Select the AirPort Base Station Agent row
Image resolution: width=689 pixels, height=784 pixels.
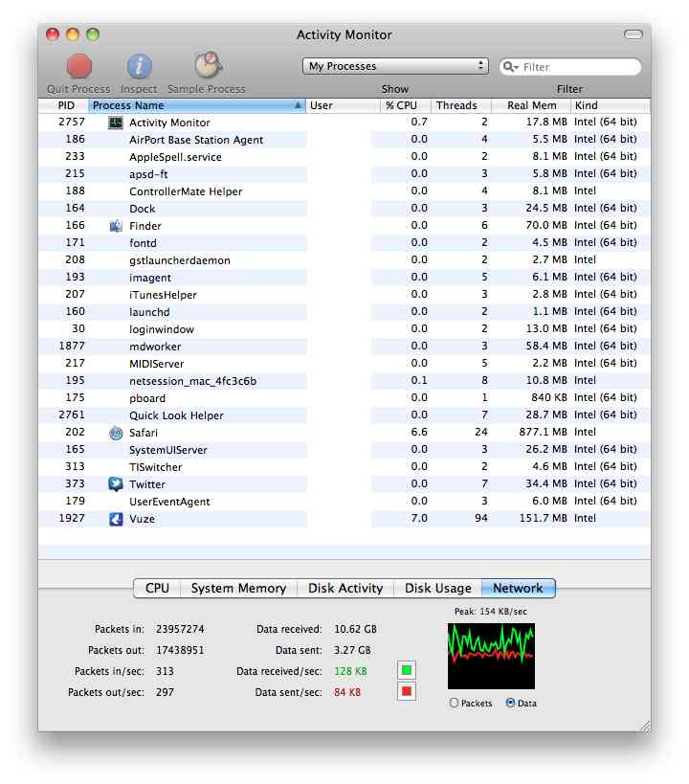[x=344, y=140]
